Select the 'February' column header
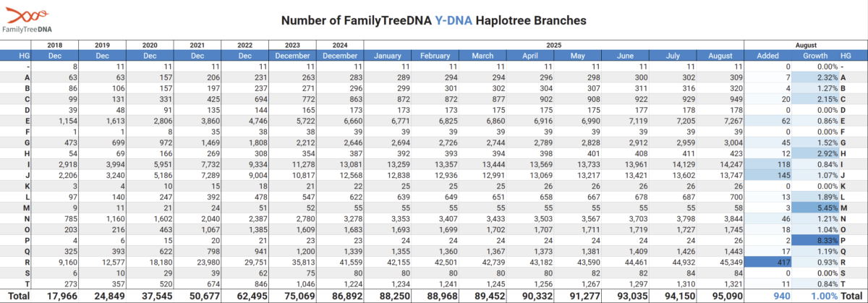 [x=435, y=56]
